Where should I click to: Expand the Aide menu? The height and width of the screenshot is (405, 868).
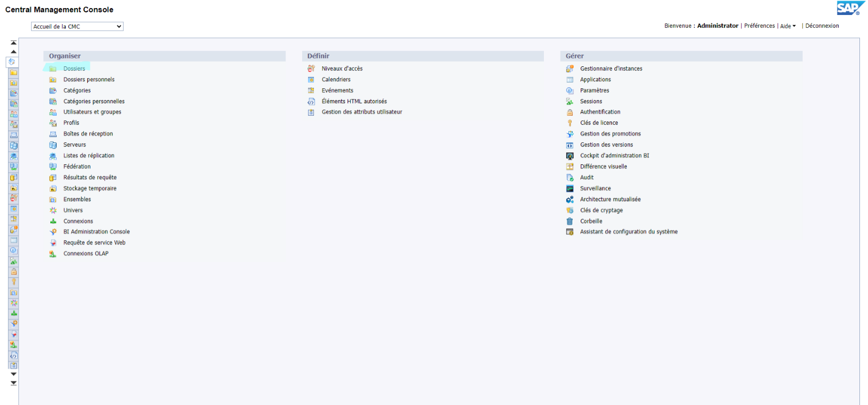787,26
